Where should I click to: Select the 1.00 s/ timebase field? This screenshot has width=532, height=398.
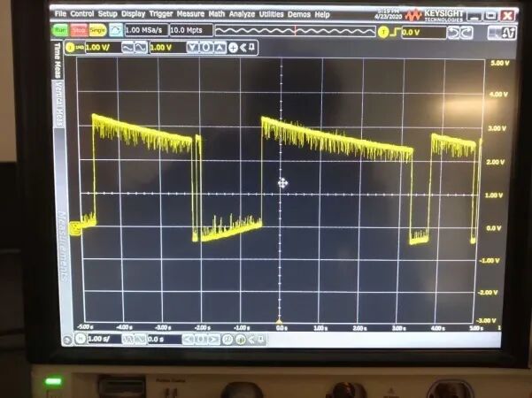104,339
